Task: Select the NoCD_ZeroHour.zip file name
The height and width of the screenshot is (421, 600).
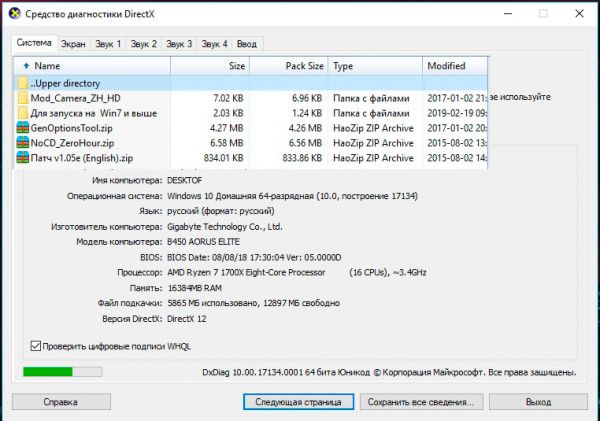Action: click(72, 143)
